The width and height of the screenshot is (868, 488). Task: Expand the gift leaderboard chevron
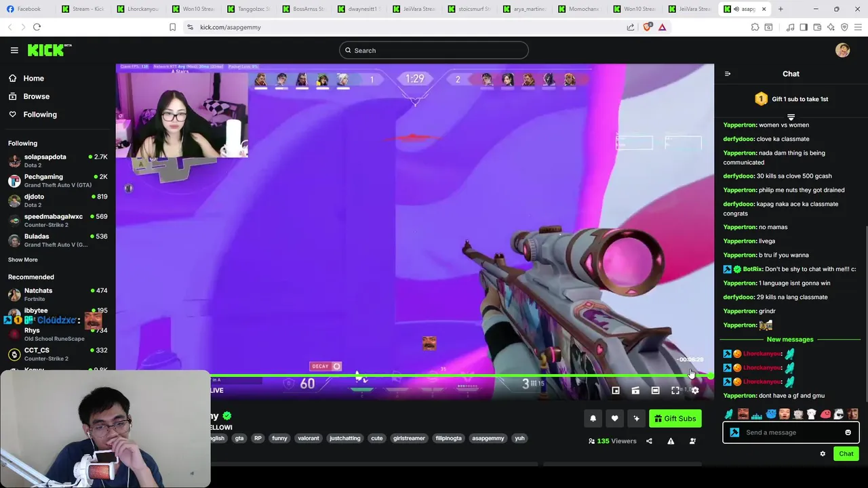click(791, 117)
